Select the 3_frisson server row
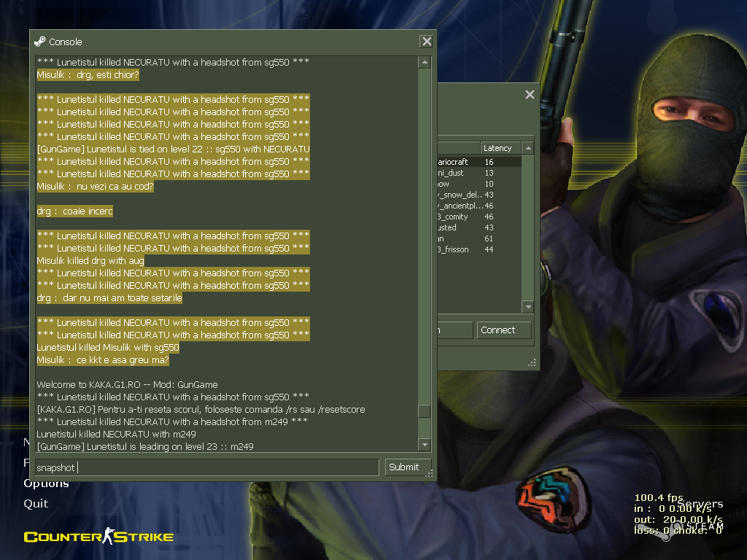This screenshot has width=747, height=560. click(479, 249)
